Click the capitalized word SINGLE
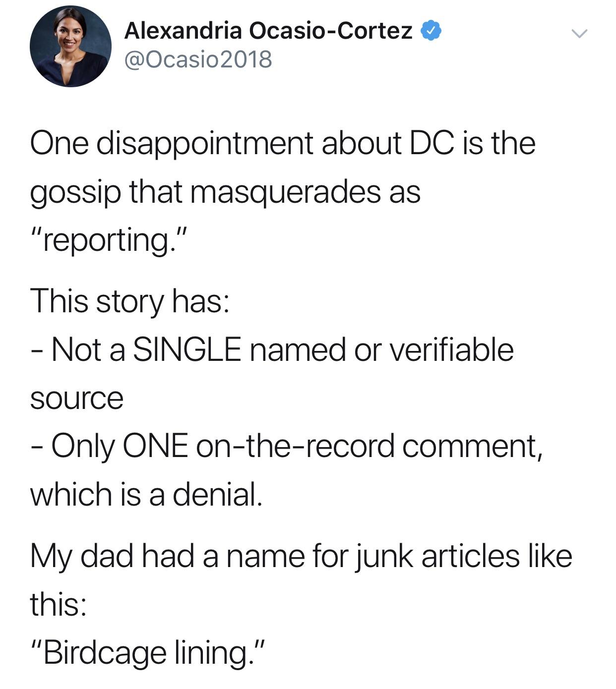This screenshot has height=689, width=616. tap(187, 350)
